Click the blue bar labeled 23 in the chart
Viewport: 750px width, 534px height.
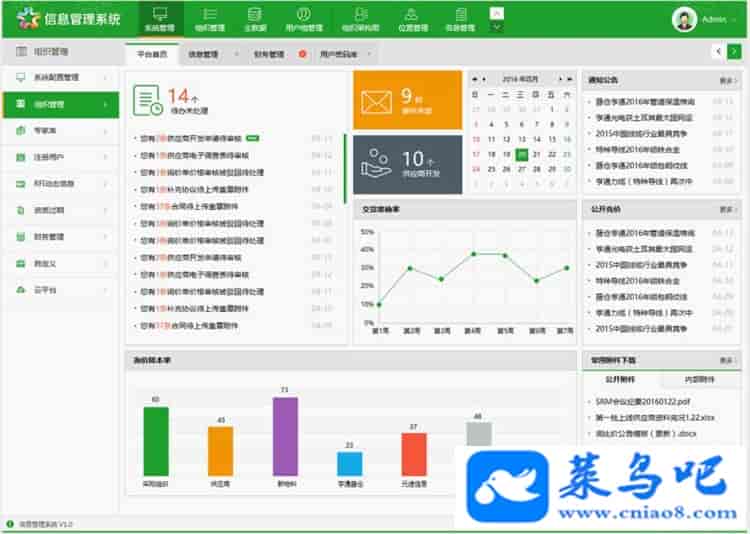coord(350,463)
